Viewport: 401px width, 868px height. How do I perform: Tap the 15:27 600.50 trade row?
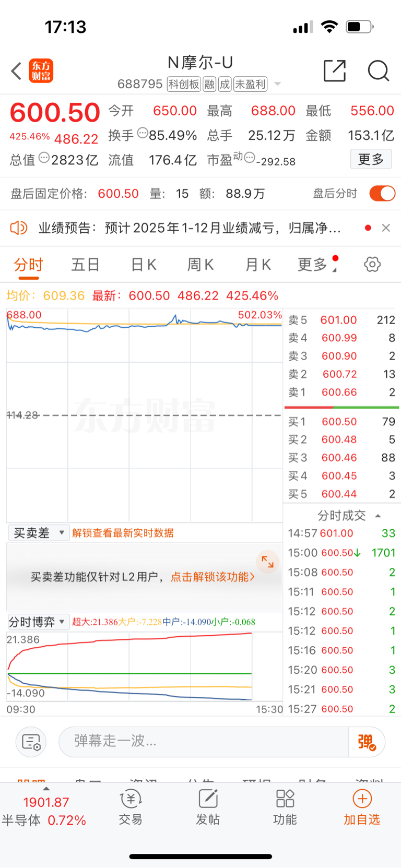(342, 709)
